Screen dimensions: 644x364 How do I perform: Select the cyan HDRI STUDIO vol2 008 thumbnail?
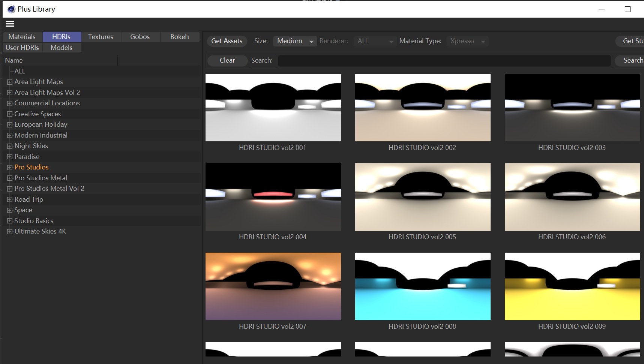click(x=423, y=286)
